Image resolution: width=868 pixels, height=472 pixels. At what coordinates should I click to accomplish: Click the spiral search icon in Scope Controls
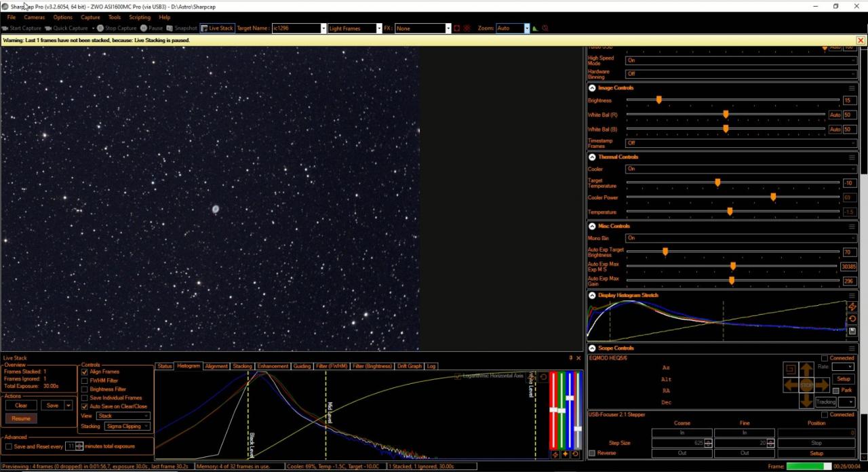tap(789, 370)
